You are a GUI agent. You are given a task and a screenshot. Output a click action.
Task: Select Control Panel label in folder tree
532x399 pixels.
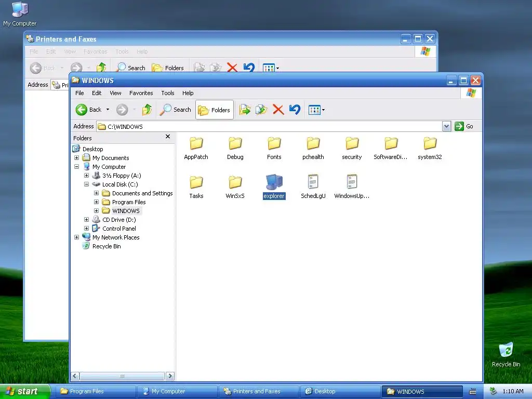pyautogui.click(x=119, y=229)
